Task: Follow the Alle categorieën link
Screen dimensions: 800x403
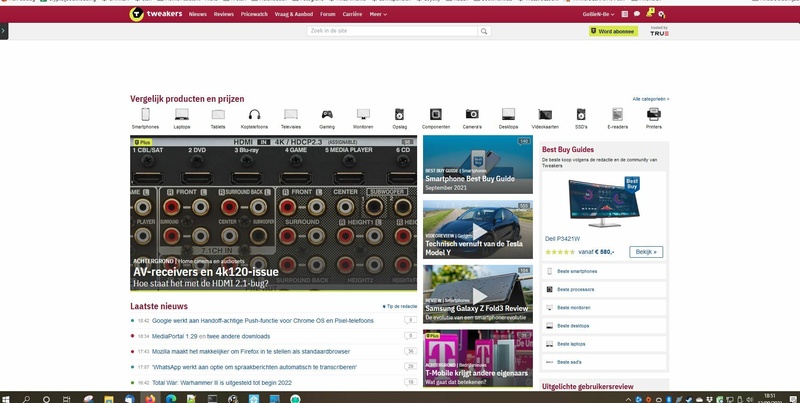Action: (x=651, y=99)
